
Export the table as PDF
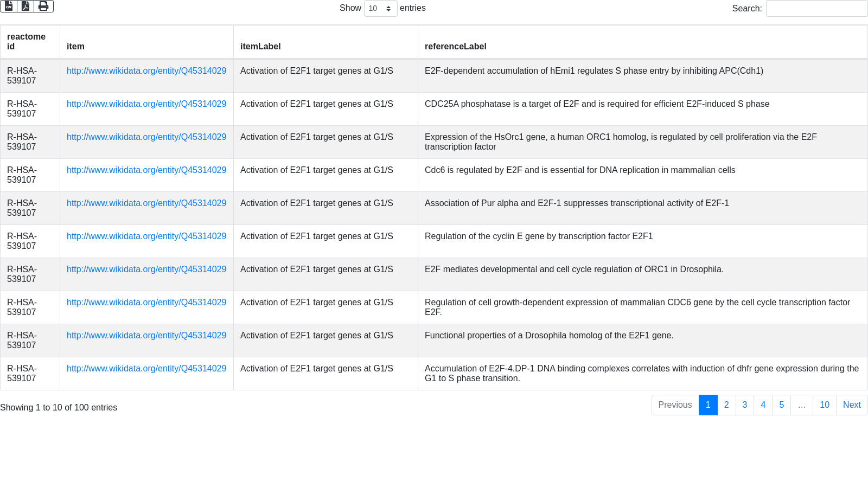click(x=25, y=6)
